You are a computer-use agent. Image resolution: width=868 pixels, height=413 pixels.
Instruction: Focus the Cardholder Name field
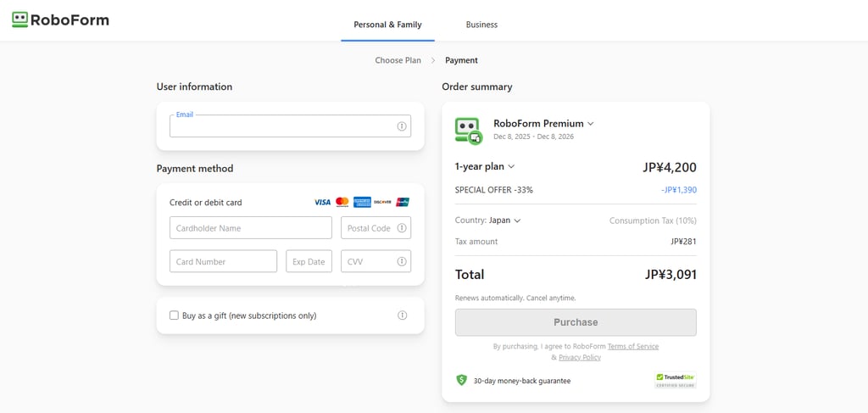[251, 227]
